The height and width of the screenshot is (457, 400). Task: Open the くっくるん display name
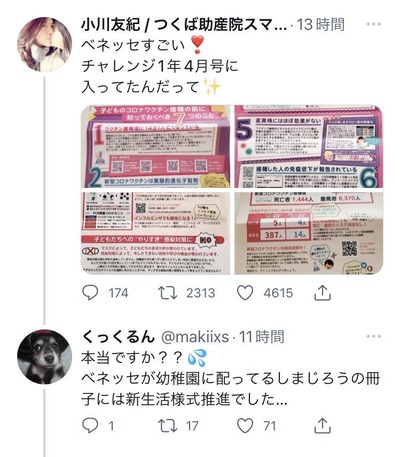coord(118,337)
